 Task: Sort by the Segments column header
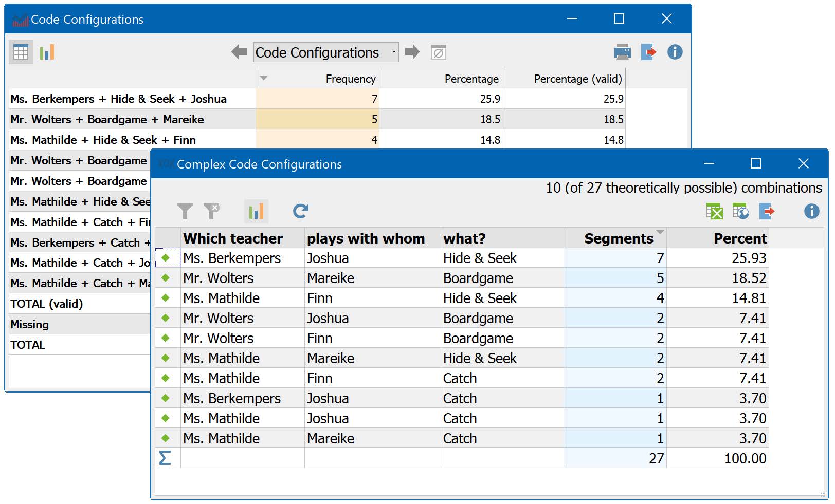tap(618, 238)
